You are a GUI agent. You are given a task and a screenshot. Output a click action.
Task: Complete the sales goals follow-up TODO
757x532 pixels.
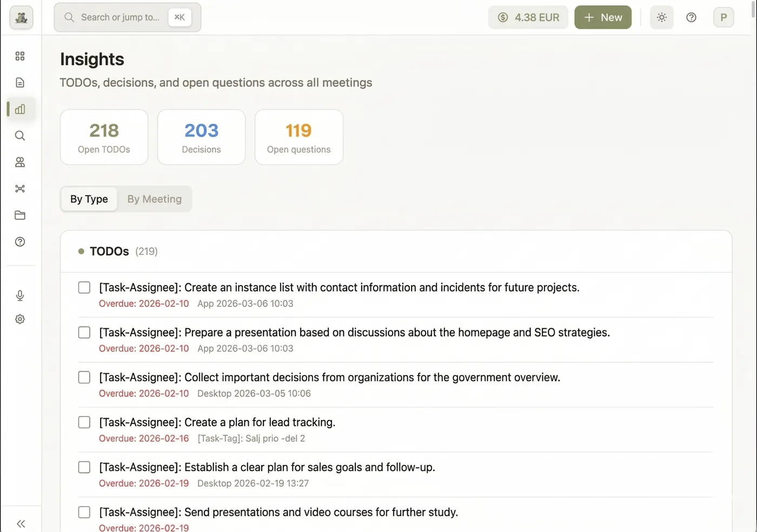(84, 467)
